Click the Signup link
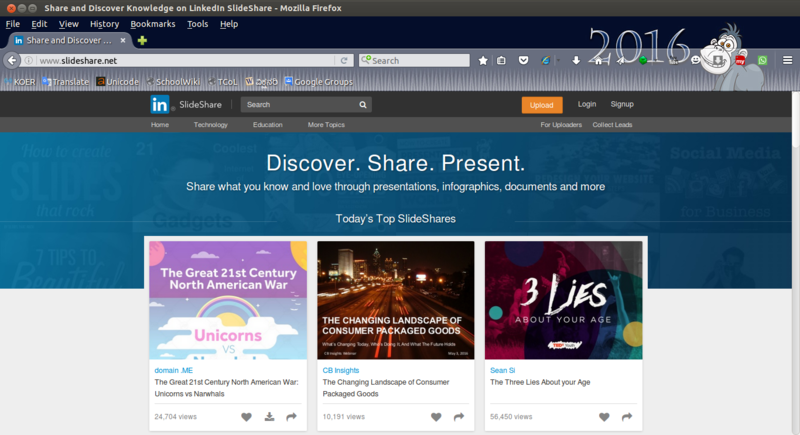800x435 pixels. pos(622,104)
